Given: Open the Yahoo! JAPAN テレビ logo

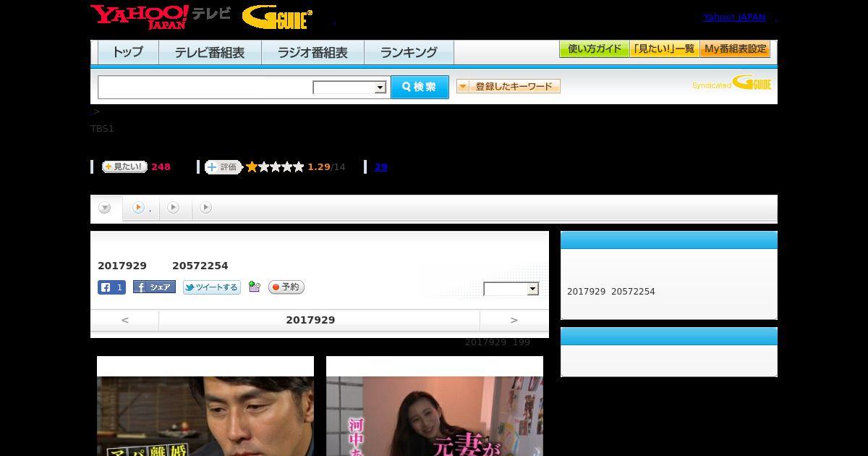Looking at the screenshot, I should coord(161,17).
